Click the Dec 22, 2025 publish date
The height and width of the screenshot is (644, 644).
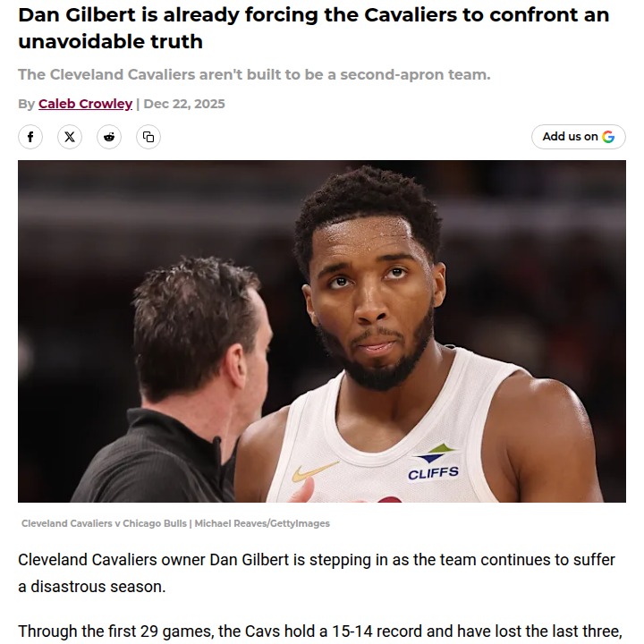tap(184, 104)
